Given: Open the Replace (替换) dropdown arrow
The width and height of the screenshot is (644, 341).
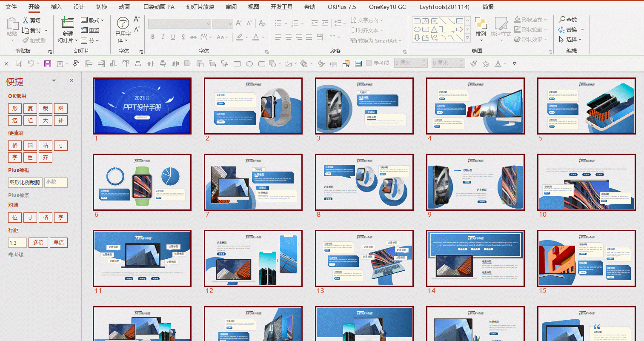Looking at the screenshot, I should click(582, 30).
